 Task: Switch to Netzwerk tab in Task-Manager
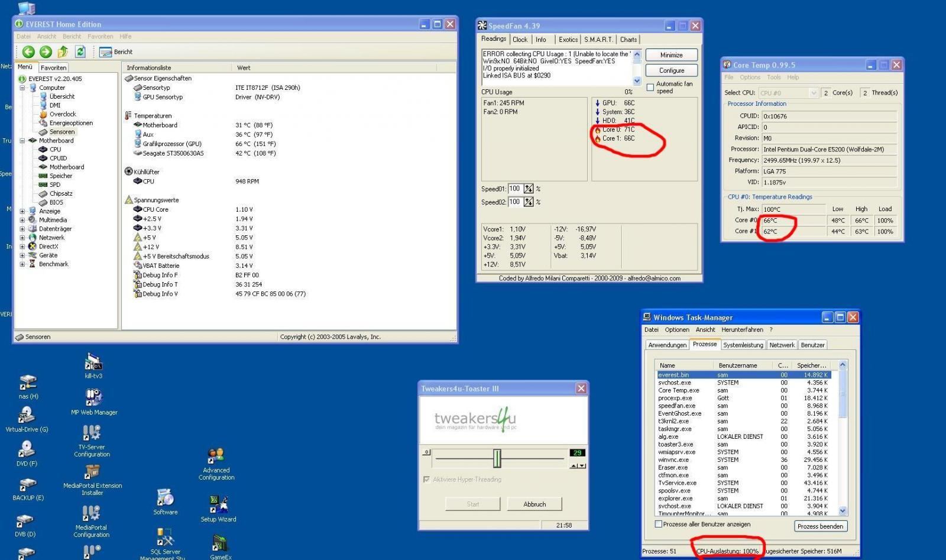(x=782, y=345)
